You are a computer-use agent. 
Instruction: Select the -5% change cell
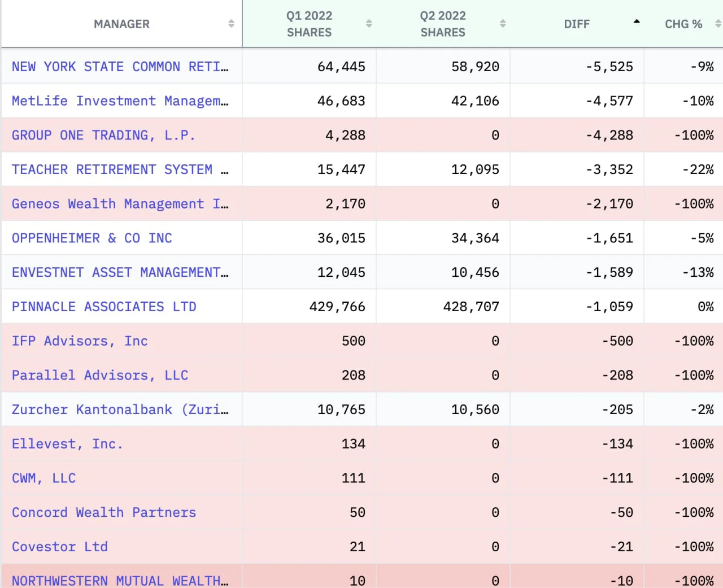pos(702,238)
